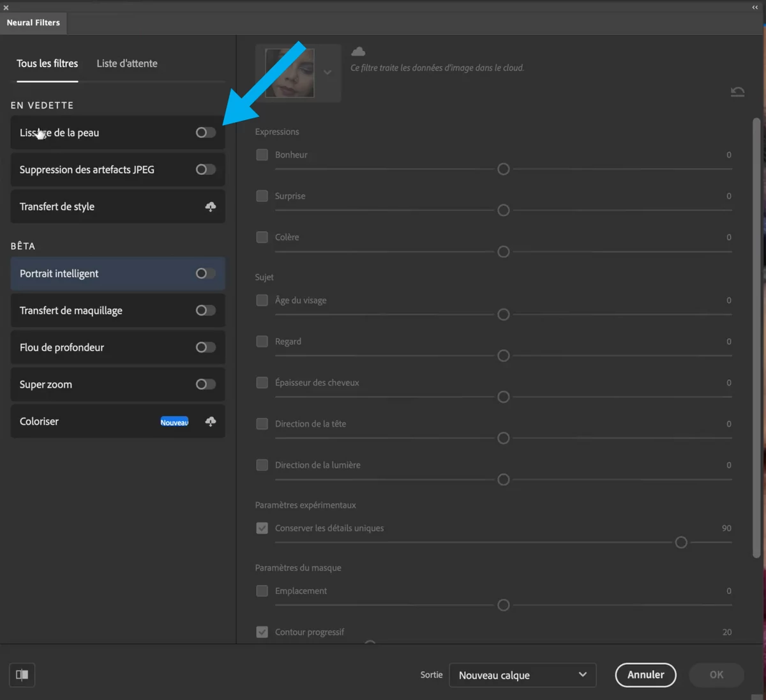Check the Surprise checkbox
Viewport: 766px width, 700px height.
[262, 196]
